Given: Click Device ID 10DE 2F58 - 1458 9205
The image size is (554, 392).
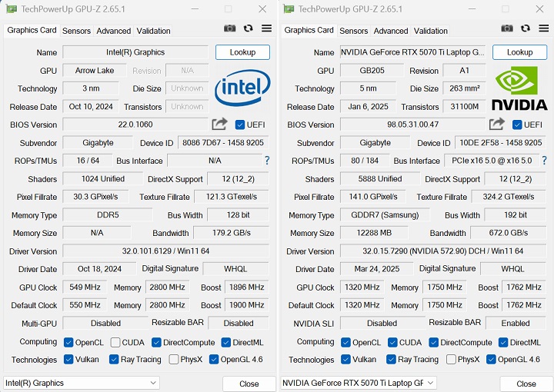Looking at the screenshot, I should [500, 142].
